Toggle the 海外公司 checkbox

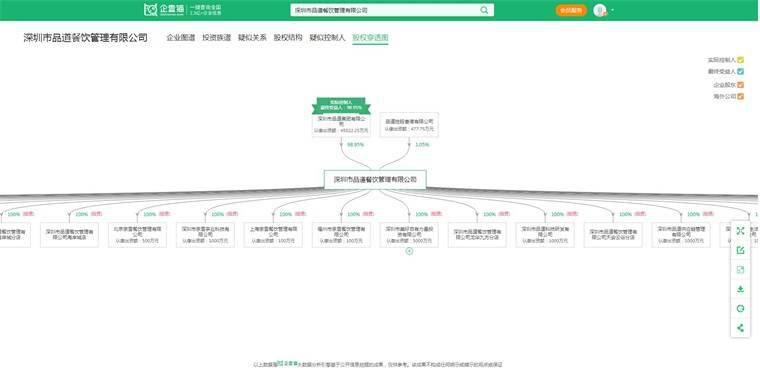pyautogui.click(x=741, y=96)
